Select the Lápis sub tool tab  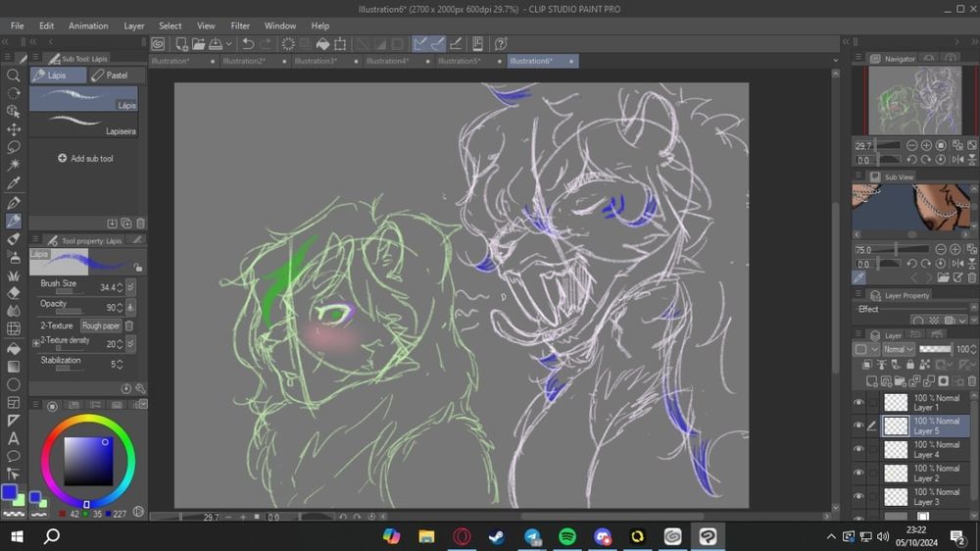pyautogui.click(x=58, y=75)
